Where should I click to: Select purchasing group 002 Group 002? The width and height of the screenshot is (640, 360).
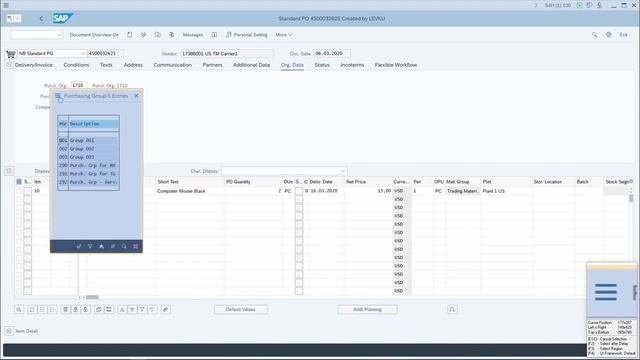89,149
